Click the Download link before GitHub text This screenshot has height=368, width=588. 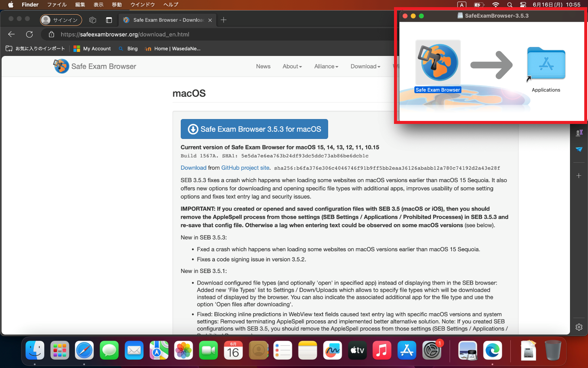pos(194,168)
